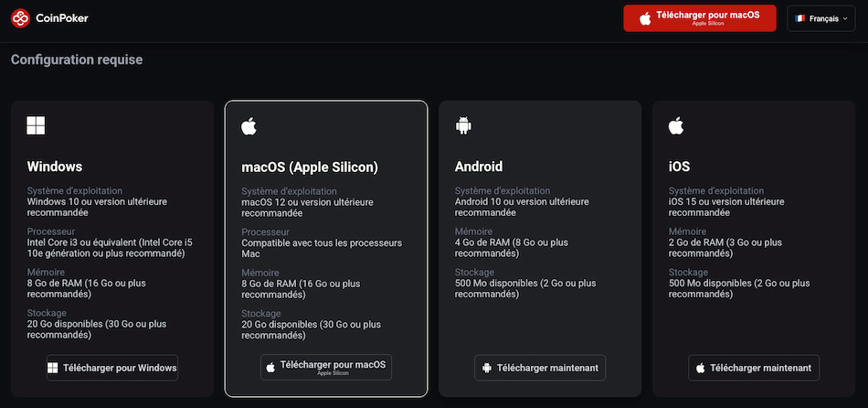The width and height of the screenshot is (868, 408).
Task: Click Télécharger pour macOS card button
Action: tap(326, 367)
